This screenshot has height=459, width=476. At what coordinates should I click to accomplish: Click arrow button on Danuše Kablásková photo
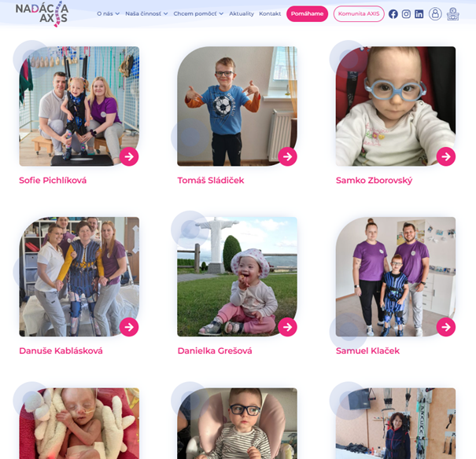pyautogui.click(x=129, y=327)
